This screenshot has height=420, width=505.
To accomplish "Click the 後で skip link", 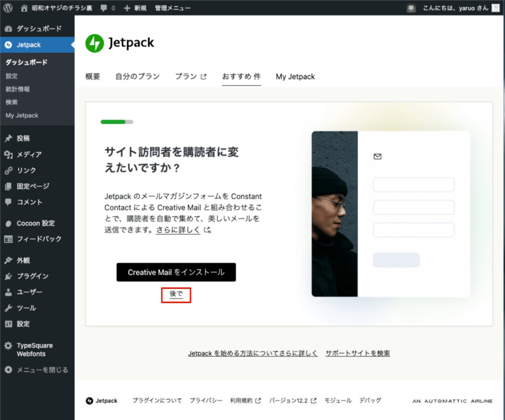I will (x=176, y=294).
